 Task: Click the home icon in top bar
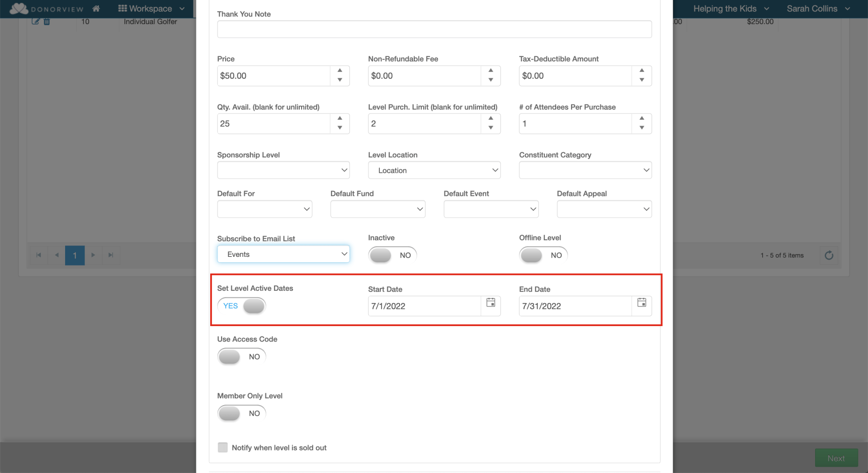pyautogui.click(x=96, y=9)
